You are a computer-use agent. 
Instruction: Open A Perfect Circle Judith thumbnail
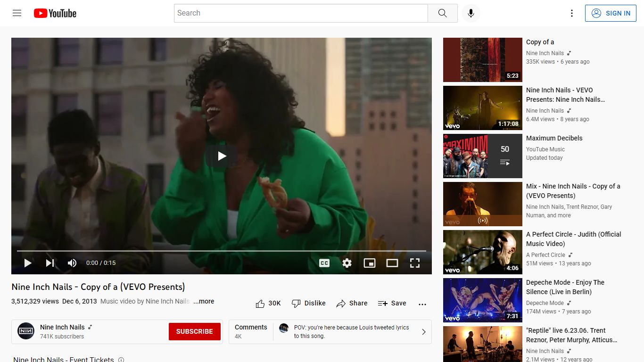[x=483, y=252]
